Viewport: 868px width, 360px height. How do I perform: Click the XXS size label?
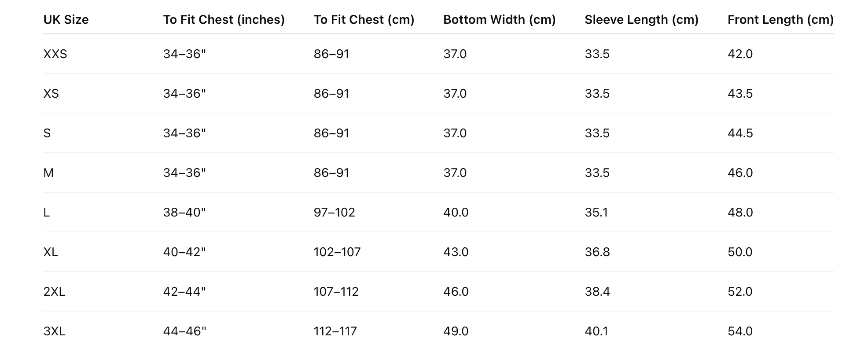pos(55,54)
